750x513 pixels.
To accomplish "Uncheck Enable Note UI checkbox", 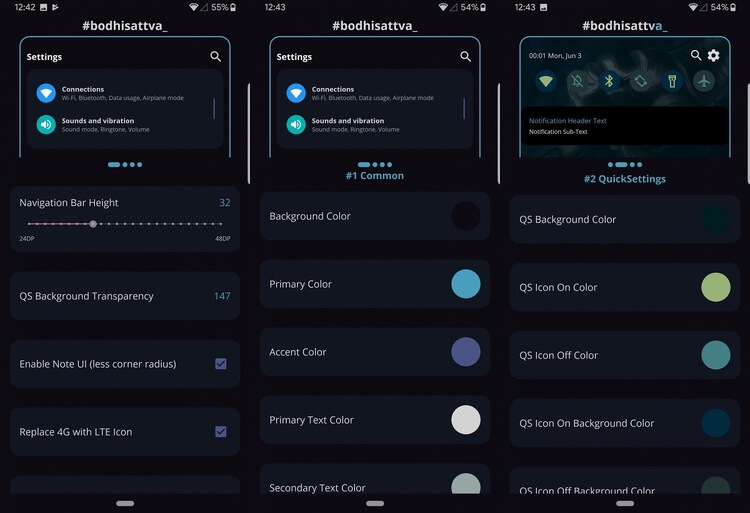I will 221,364.
